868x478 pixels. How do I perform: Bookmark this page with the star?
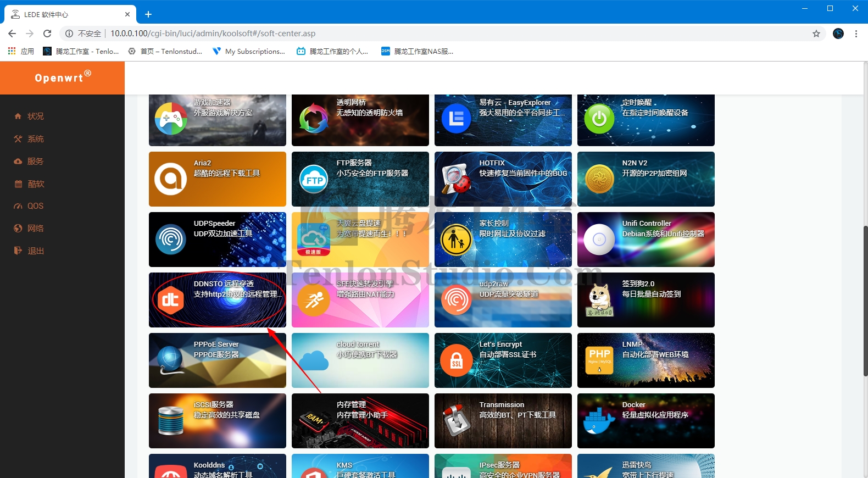pyautogui.click(x=816, y=34)
